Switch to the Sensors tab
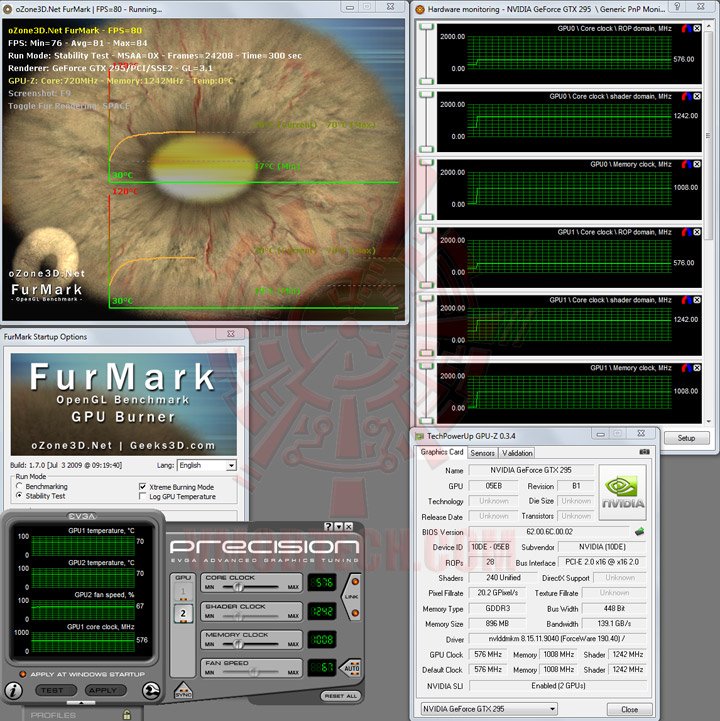This screenshot has height=721, width=720. pyautogui.click(x=482, y=453)
